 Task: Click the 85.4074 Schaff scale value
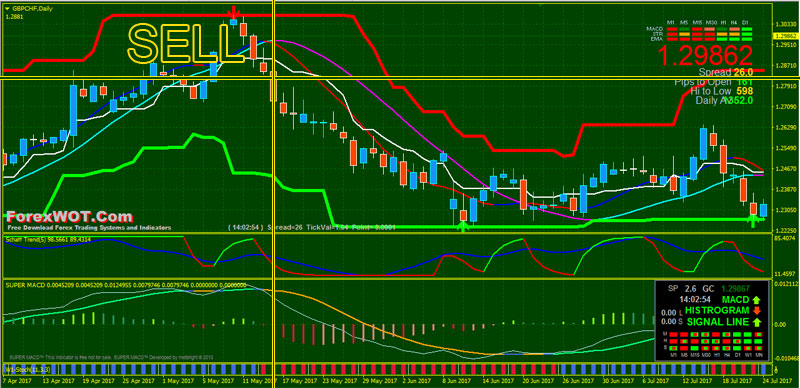click(x=786, y=238)
